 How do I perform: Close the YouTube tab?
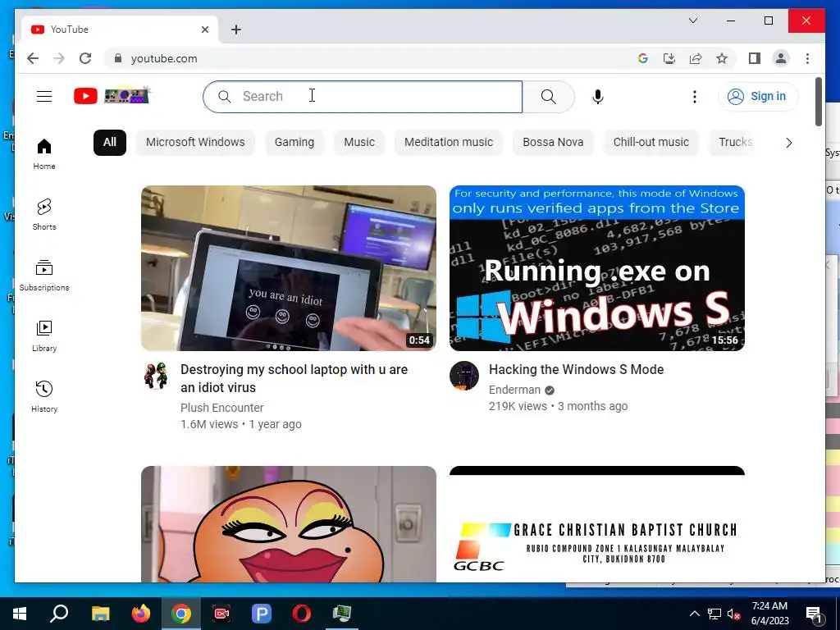[x=204, y=30]
